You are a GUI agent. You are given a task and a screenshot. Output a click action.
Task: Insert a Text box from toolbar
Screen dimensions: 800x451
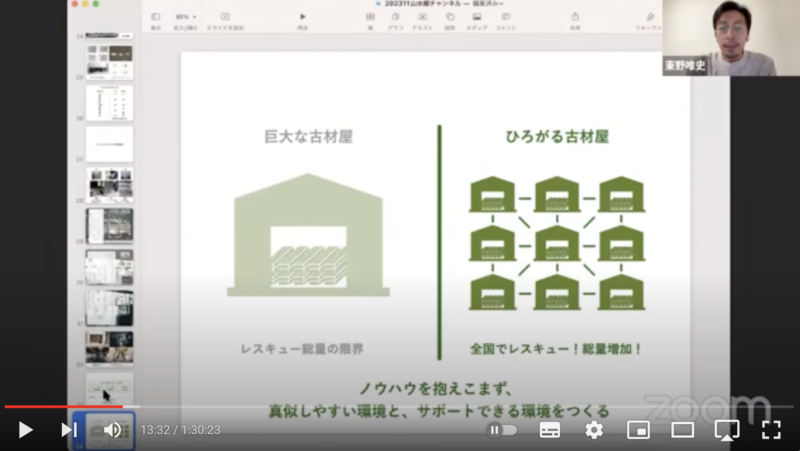(423, 19)
